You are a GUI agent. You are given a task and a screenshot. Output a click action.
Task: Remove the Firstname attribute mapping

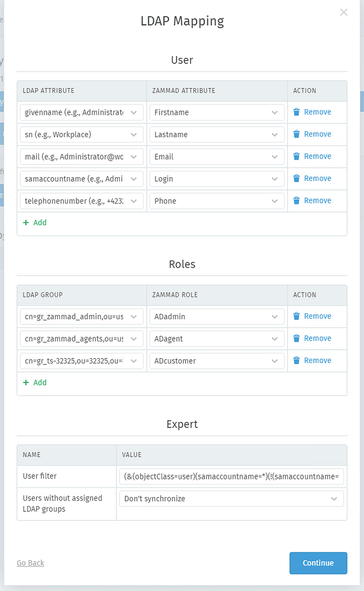[313, 112]
